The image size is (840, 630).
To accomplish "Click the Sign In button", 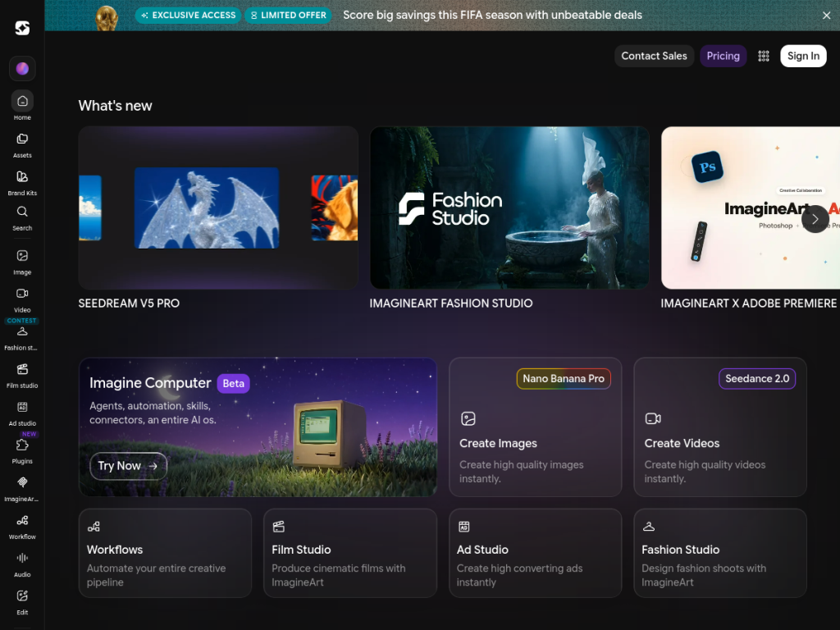I will click(803, 56).
